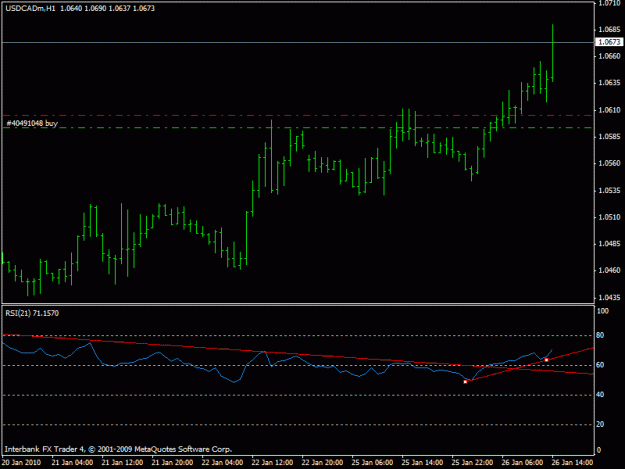Select the #40491048 buy order label
This screenshot has width=625, height=469.
(x=32, y=123)
